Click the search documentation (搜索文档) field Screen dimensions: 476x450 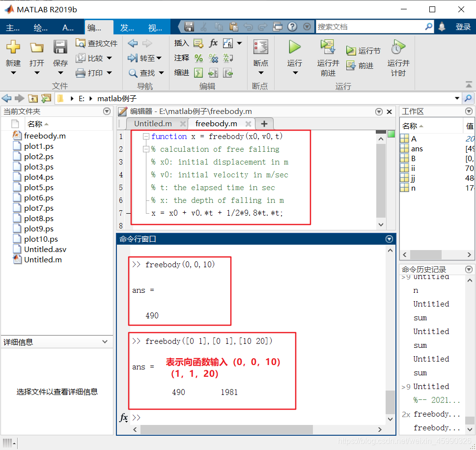point(370,27)
